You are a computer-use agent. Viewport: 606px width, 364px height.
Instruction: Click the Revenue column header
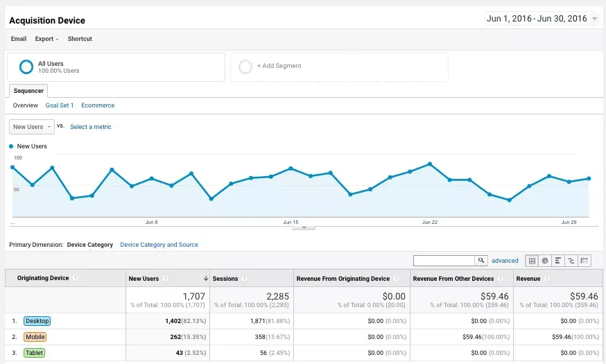click(x=528, y=279)
